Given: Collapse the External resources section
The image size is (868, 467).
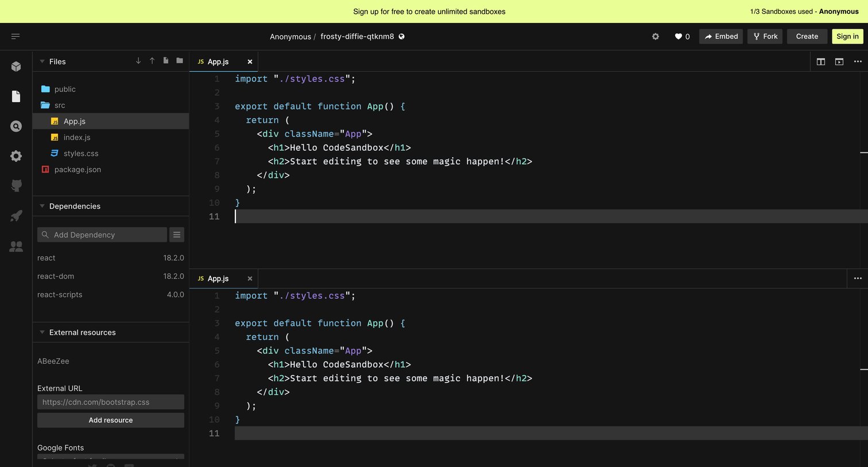Looking at the screenshot, I should (42, 332).
